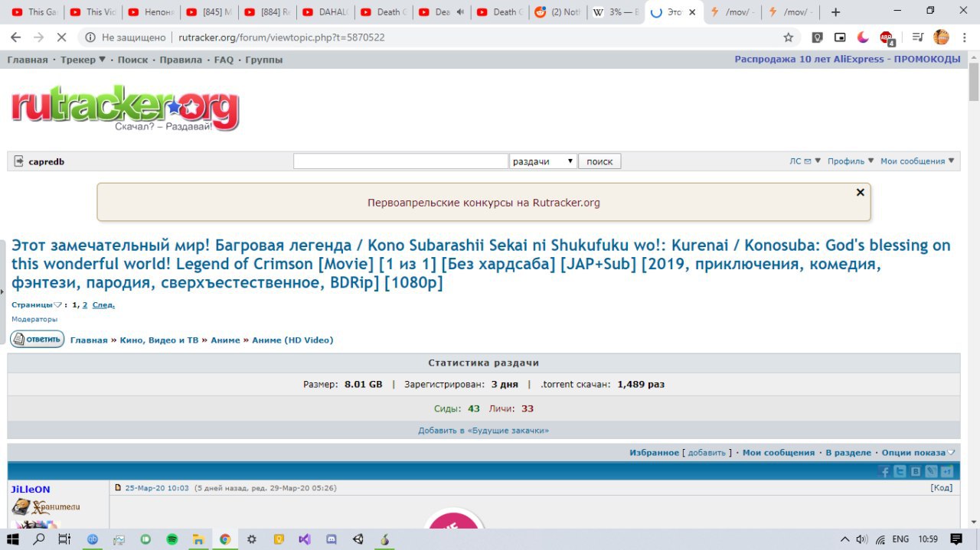The height and width of the screenshot is (550, 980).
Task: Click post icon next to 25-Mar-20 date
Action: tap(118, 488)
